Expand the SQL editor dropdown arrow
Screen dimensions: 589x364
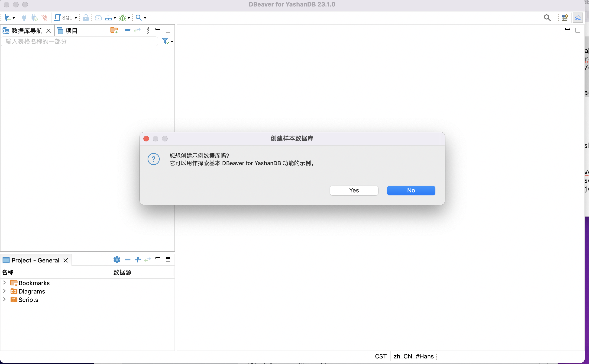point(76,18)
